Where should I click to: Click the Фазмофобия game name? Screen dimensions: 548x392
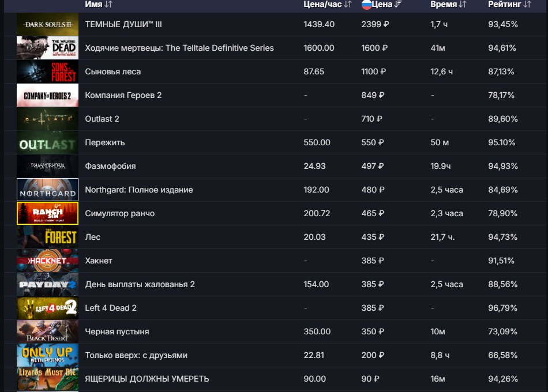[110, 166]
